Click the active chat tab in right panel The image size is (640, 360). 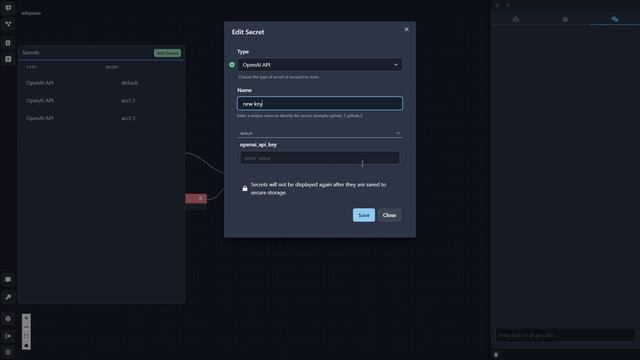pyautogui.click(x=614, y=19)
